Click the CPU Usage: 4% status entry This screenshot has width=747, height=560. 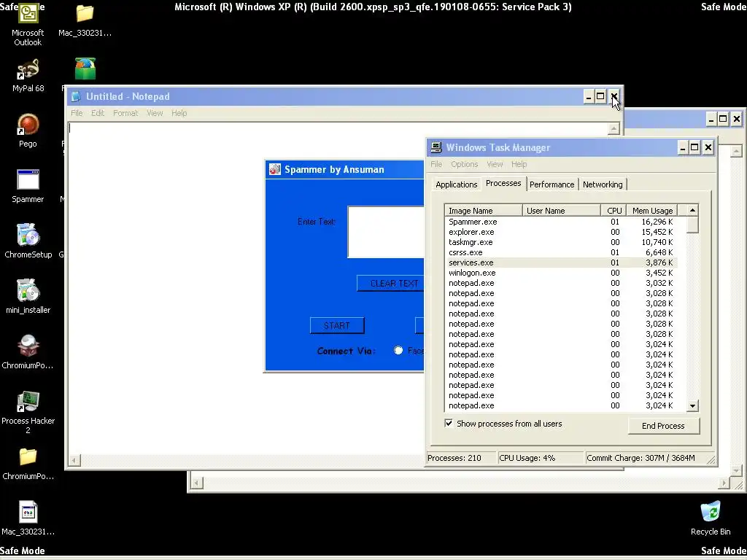541,458
